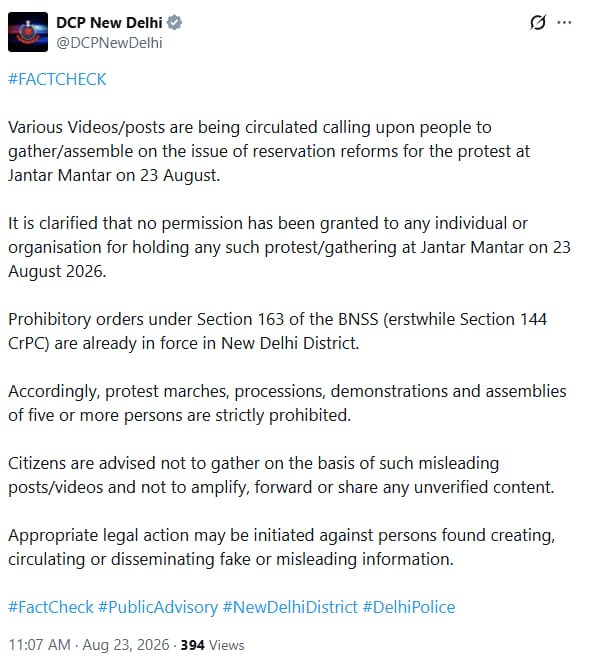The height and width of the screenshot is (660, 590).
Task: Click the paragraph about no permission being granted
Action: (289, 247)
